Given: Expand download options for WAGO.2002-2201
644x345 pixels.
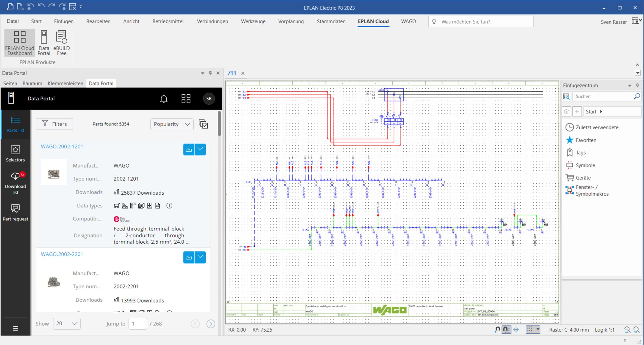Looking at the screenshot, I should [x=200, y=257].
